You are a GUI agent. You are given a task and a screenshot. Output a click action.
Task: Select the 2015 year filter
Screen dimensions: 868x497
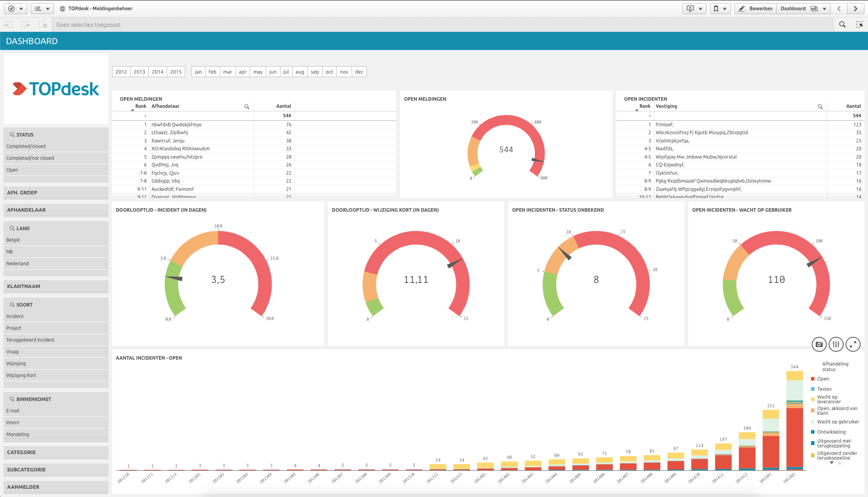[176, 72]
